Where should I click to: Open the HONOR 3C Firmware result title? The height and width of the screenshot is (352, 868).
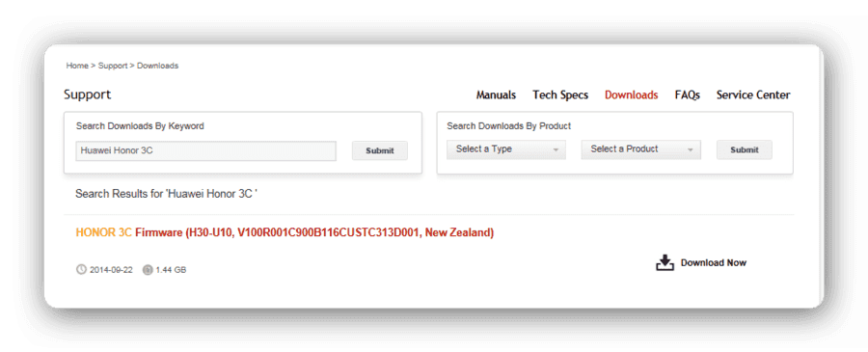click(x=285, y=232)
